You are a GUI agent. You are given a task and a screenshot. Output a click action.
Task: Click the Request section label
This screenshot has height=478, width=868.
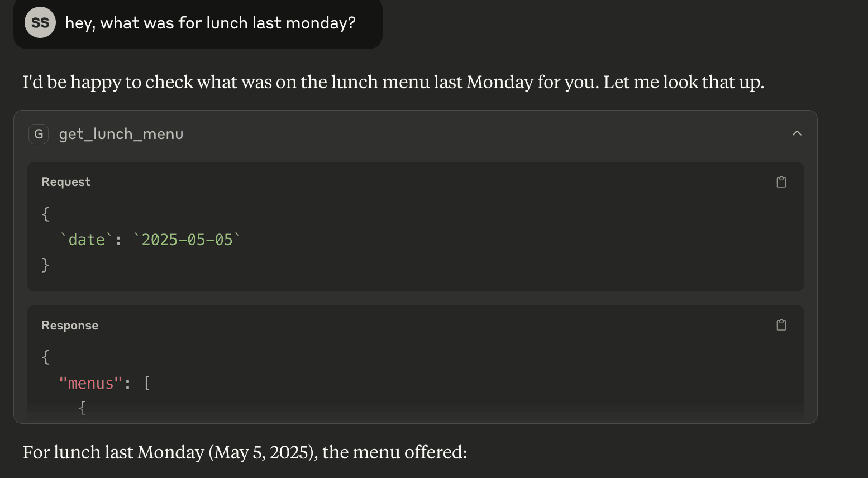(66, 182)
